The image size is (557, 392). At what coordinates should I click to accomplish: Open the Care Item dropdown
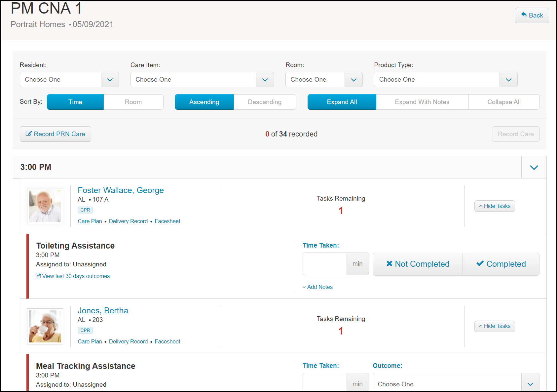pos(202,80)
